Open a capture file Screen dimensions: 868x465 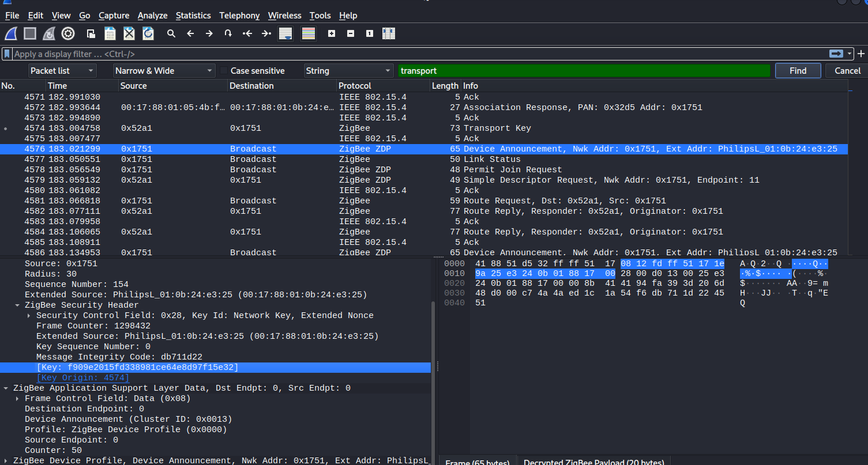pos(91,33)
